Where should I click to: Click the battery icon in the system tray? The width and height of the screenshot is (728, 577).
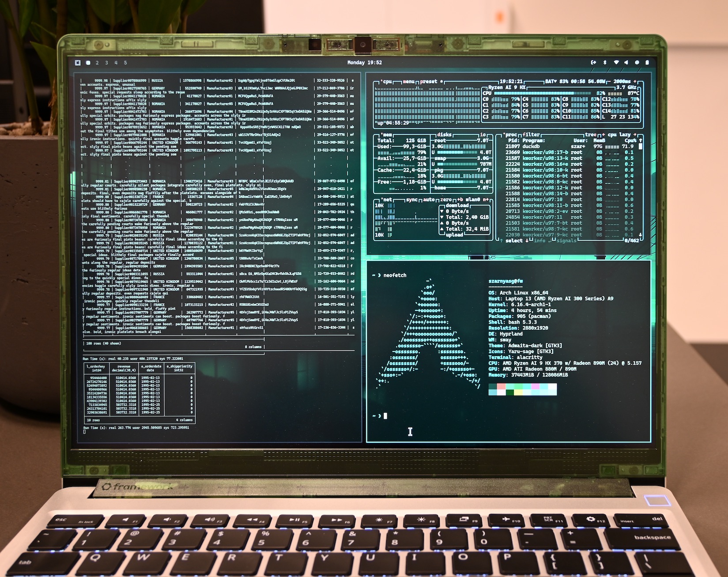pyautogui.click(x=647, y=62)
